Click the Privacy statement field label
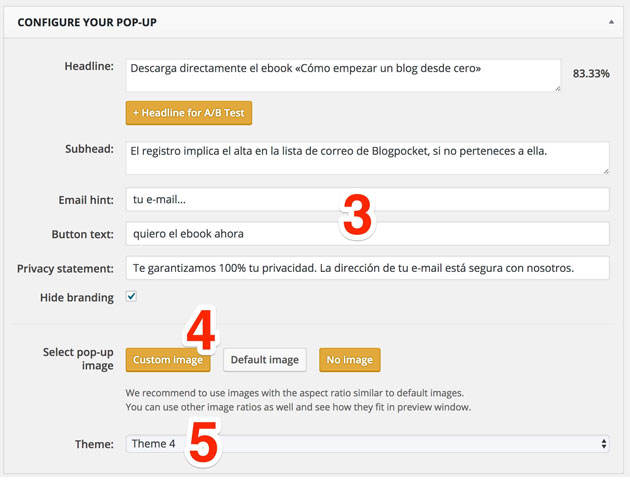Viewport: 630px width, 504px height. pos(65,269)
